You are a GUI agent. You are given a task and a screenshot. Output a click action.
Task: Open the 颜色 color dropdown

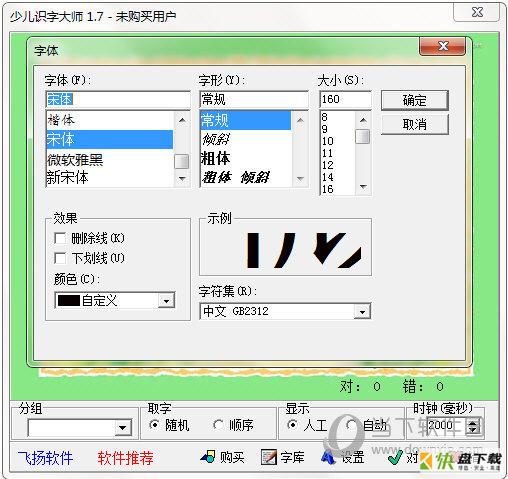coord(166,301)
